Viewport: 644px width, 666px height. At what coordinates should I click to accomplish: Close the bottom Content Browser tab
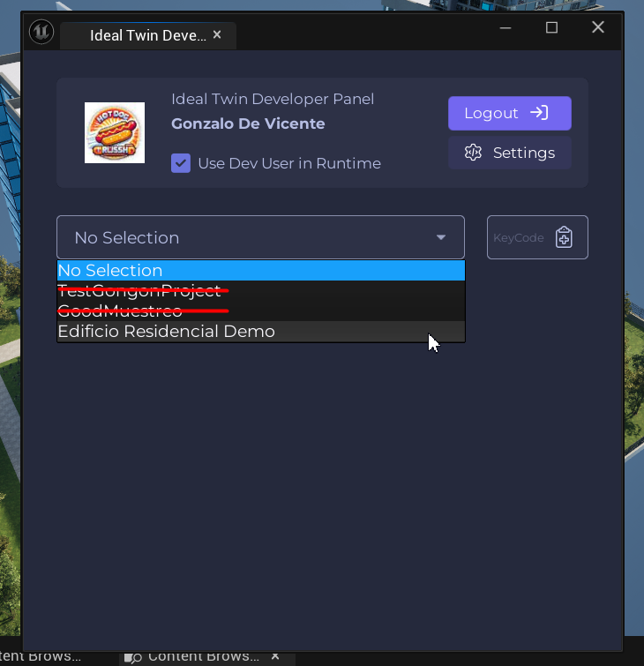275,657
